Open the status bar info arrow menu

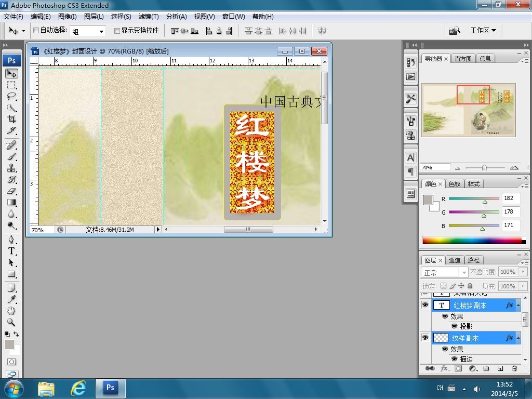pyautogui.click(x=158, y=229)
